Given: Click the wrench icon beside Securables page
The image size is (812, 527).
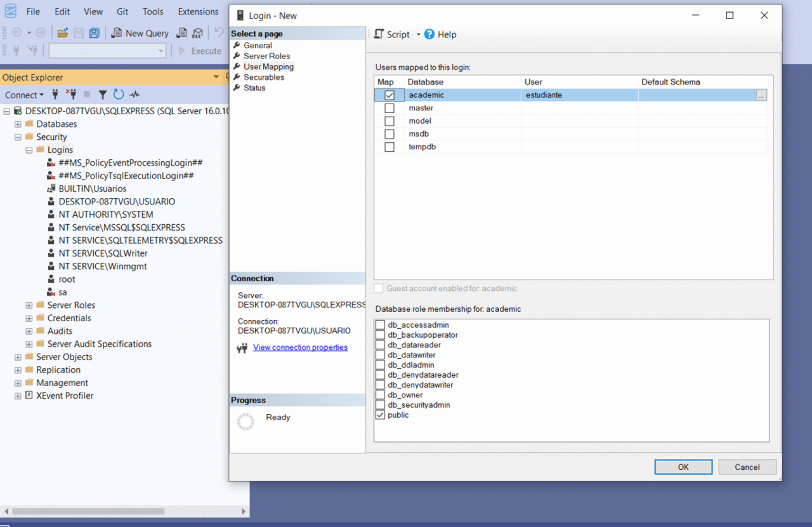Looking at the screenshot, I should [x=237, y=77].
